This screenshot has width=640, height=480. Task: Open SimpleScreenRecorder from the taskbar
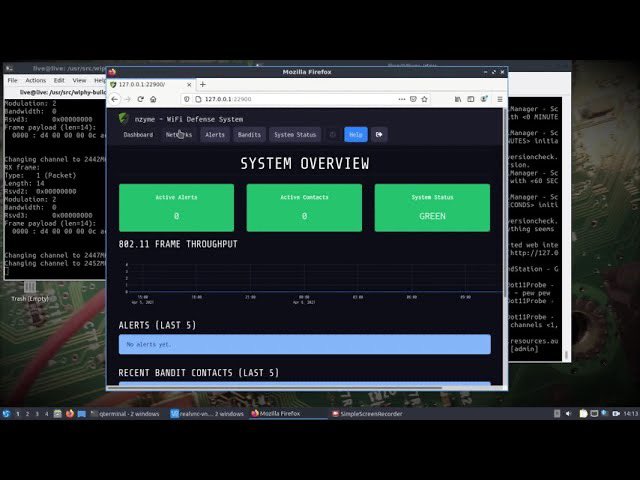click(367, 413)
